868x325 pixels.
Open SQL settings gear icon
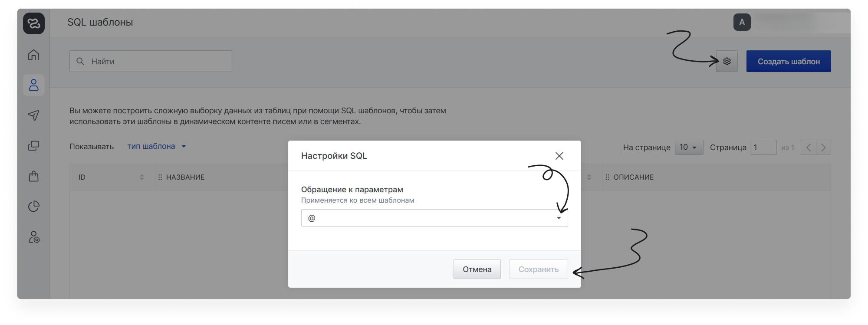pyautogui.click(x=727, y=62)
